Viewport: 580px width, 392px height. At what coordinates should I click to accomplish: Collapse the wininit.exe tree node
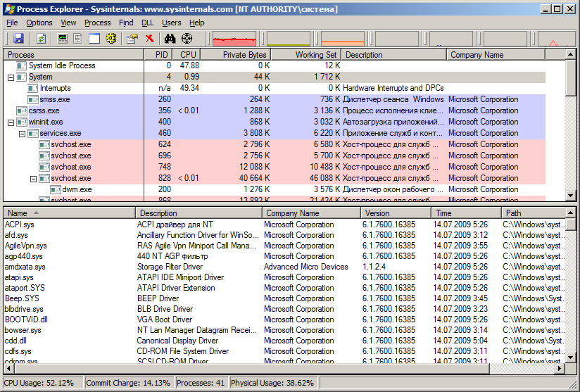[x=11, y=122]
